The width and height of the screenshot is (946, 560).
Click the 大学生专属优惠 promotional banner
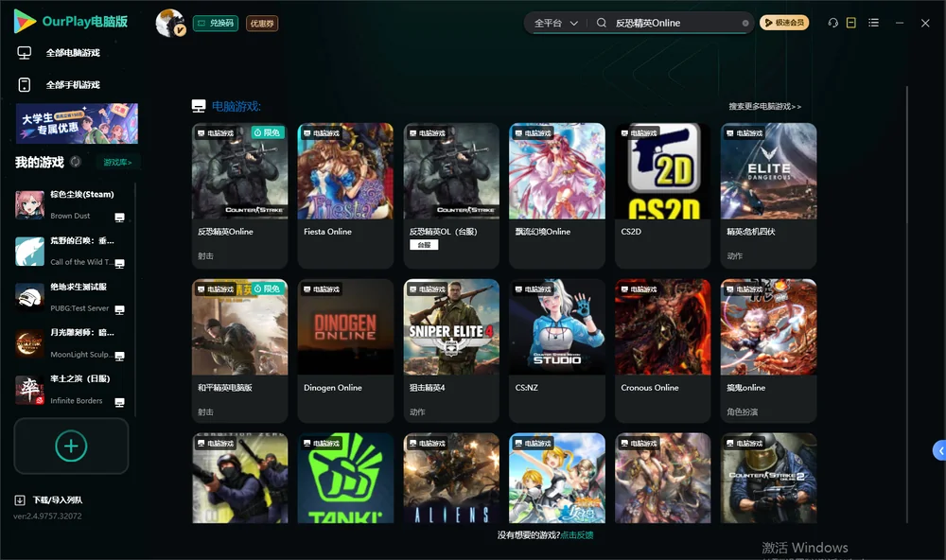pyautogui.click(x=77, y=123)
